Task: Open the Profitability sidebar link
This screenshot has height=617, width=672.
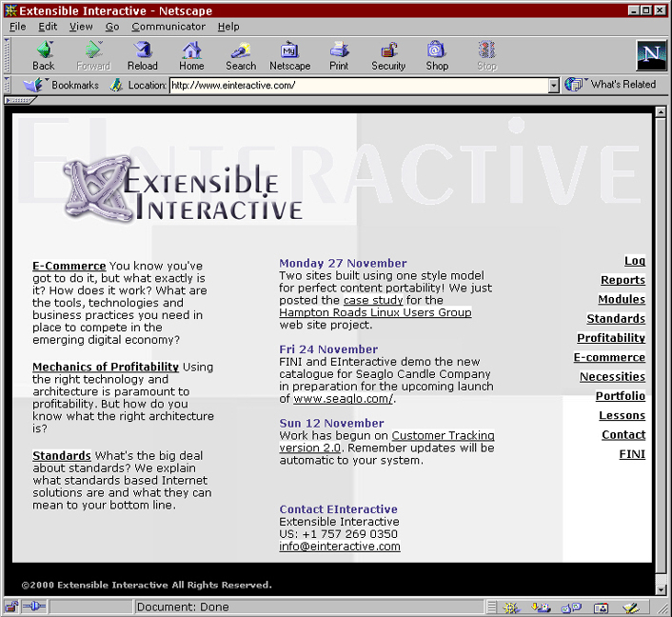Action: pyautogui.click(x=611, y=338)
